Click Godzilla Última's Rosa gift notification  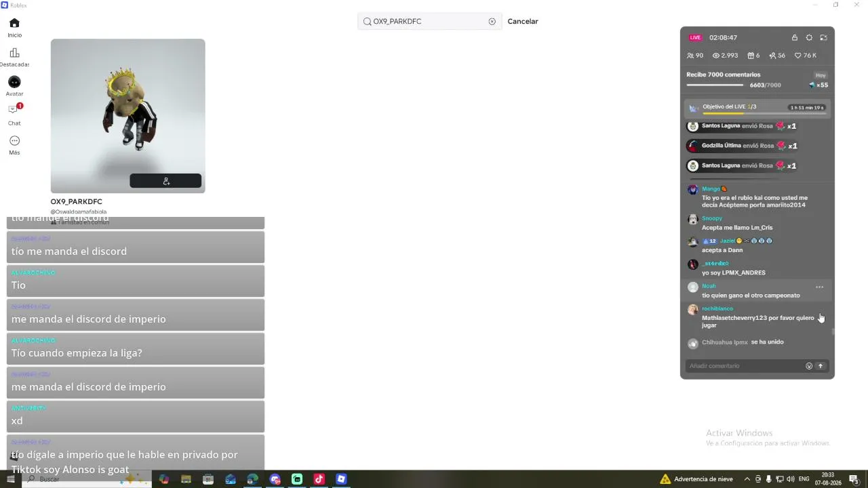point(742,146)
